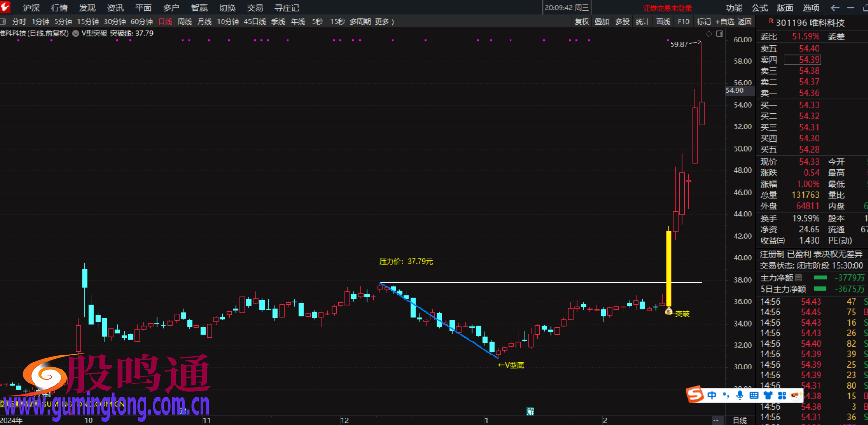Click the list icon next to 主力净额
Image resolution: width=868 pixels, height=425 pixels.
coord(799,278)
